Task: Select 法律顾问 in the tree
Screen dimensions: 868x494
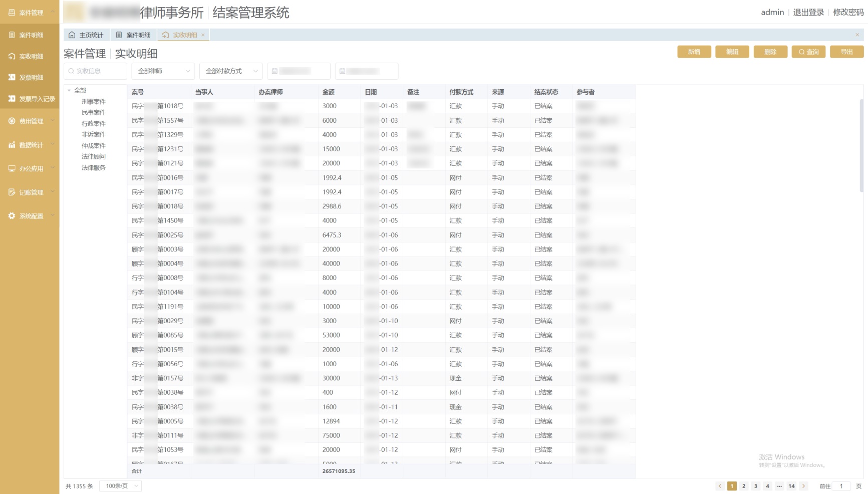Action: pos(94,157)
